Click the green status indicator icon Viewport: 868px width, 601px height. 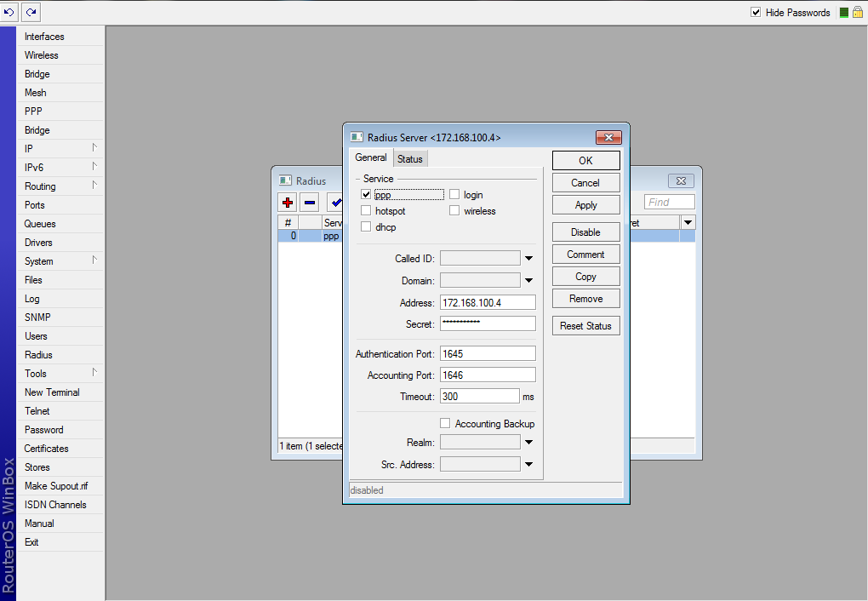pos(844,13)
